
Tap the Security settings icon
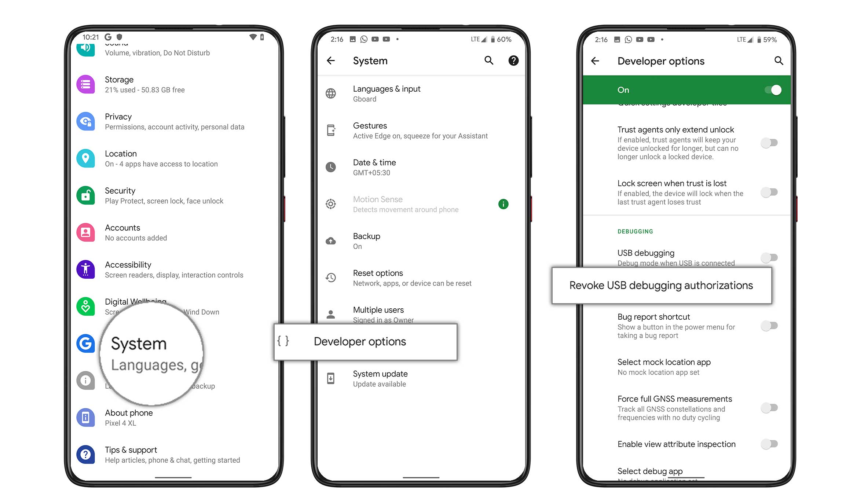(87, 195)
